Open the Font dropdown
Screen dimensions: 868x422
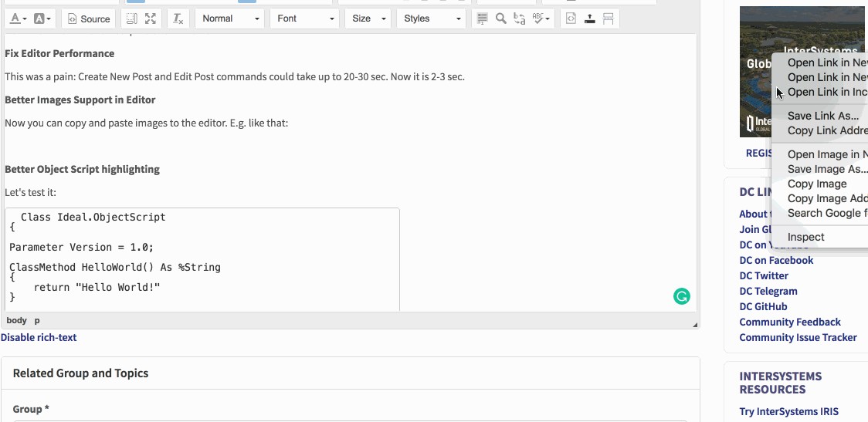coord(304,19)
